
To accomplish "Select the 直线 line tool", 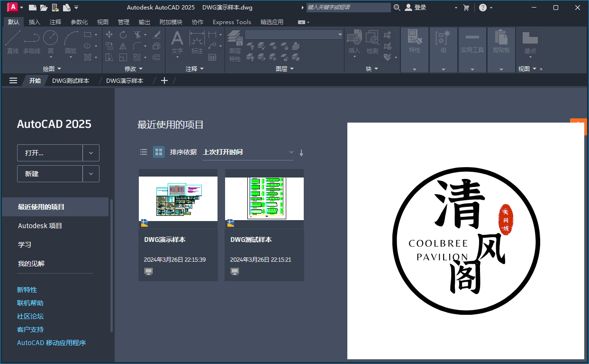I will [13, 42].
